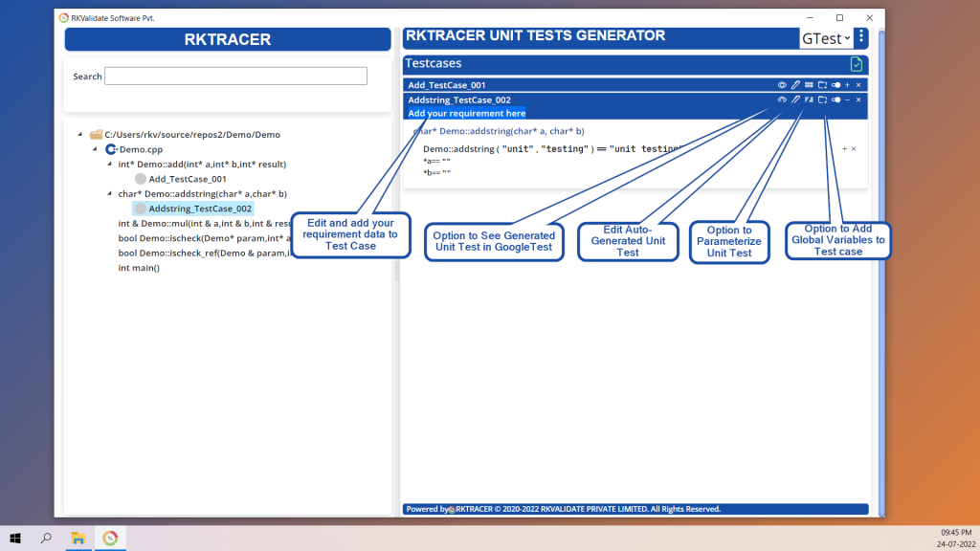Click the green checkmark icon on Testcases bar
Viewport: 980px width, 551px height.
point(855,63)
